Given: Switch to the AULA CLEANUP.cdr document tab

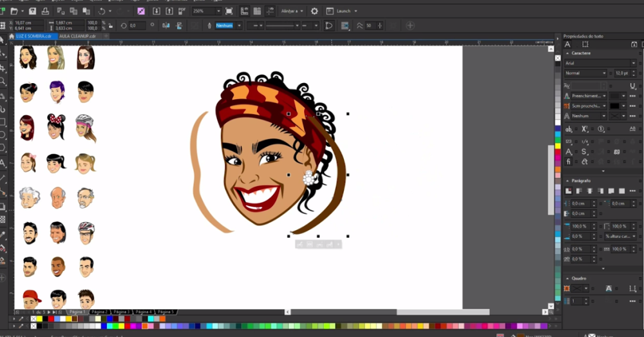Looking at the screenshot, I should tap(77, 36).
